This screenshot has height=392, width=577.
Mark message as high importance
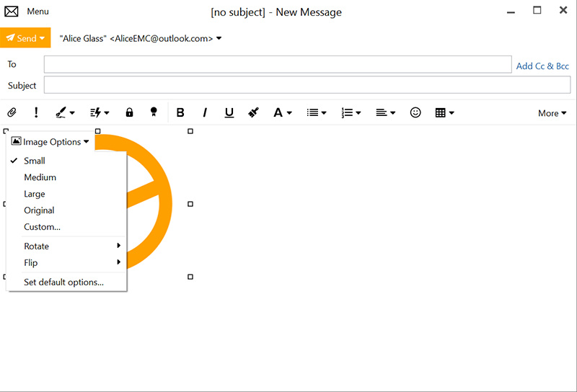(x=35, y=112)
